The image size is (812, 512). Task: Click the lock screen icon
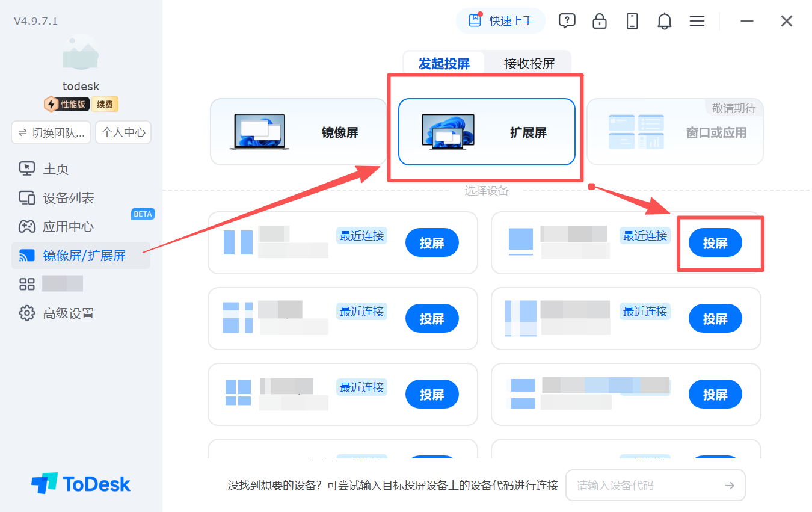600,21
